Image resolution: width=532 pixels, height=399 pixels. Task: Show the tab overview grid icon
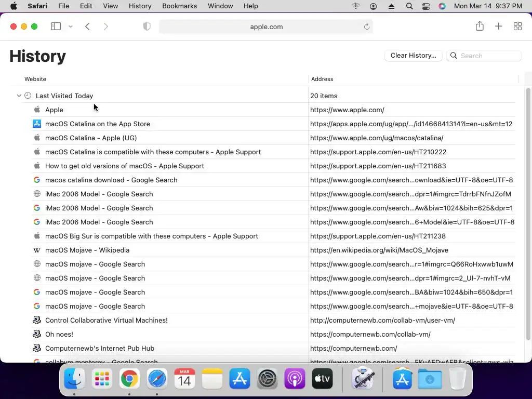pyautogui.click(x=517, y=26)
